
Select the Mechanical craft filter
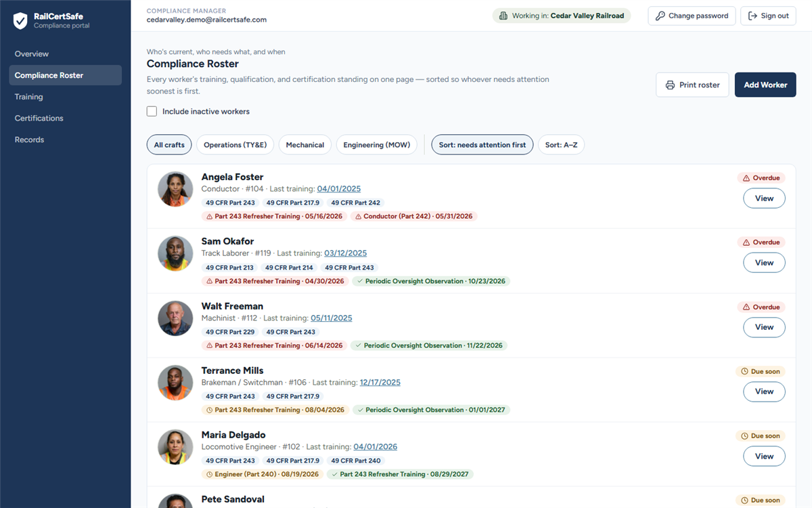pos(304,145)
